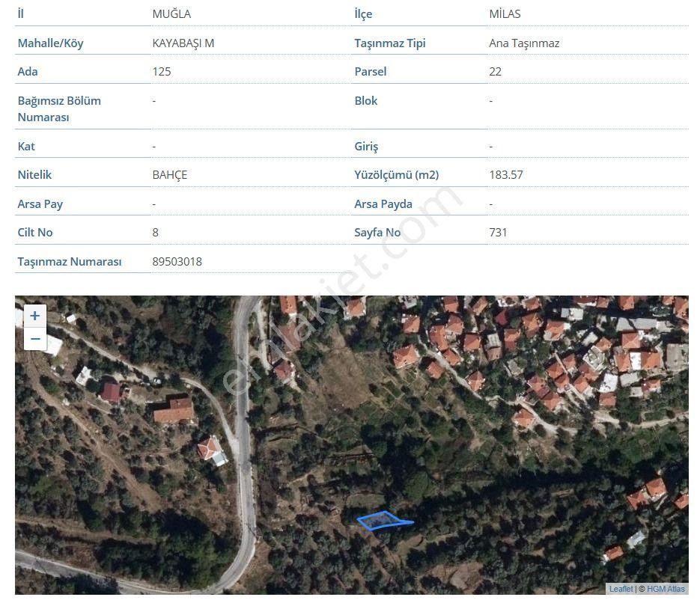Click the Taşınmaz Tipi label
Screen dimensions: 700x603
[x=390, y=43]
